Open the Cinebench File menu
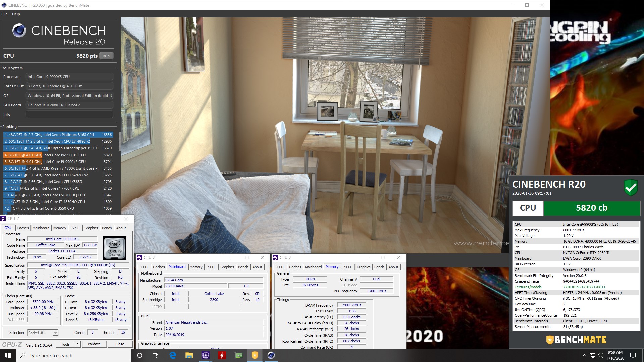The image size is (644, 362). click(x=4, y=14)
